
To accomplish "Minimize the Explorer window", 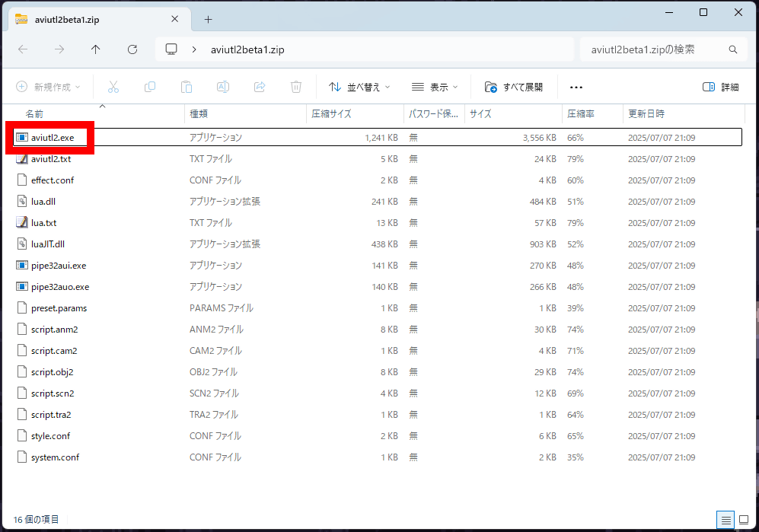I will point(669,13).
